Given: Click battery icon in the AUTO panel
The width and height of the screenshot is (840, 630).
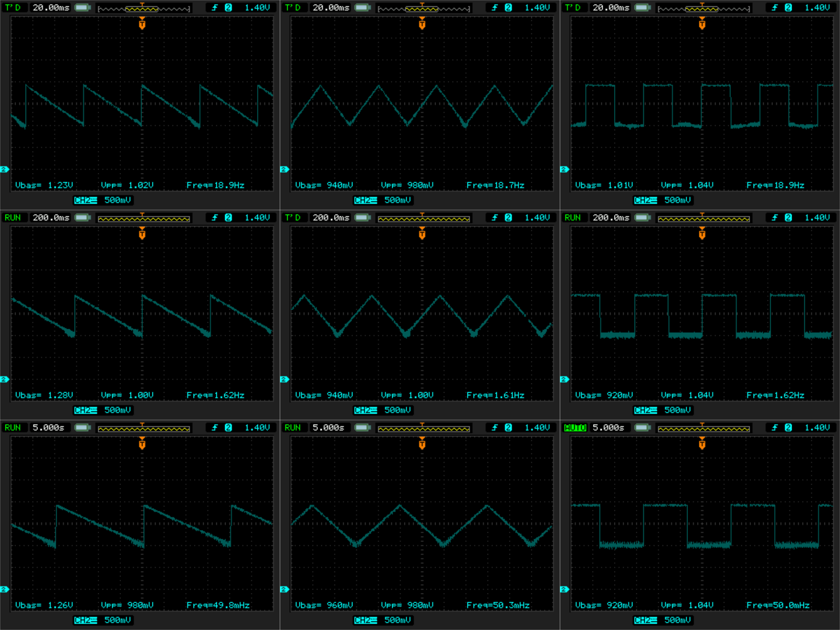Looking at the screenshot, I should point(643,428).
